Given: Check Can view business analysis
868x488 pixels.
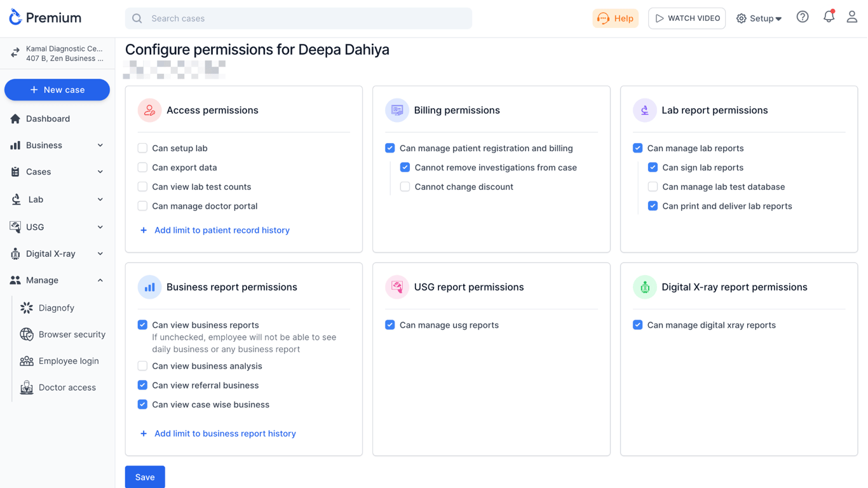Looking at the screenshot, I should 142,366.
